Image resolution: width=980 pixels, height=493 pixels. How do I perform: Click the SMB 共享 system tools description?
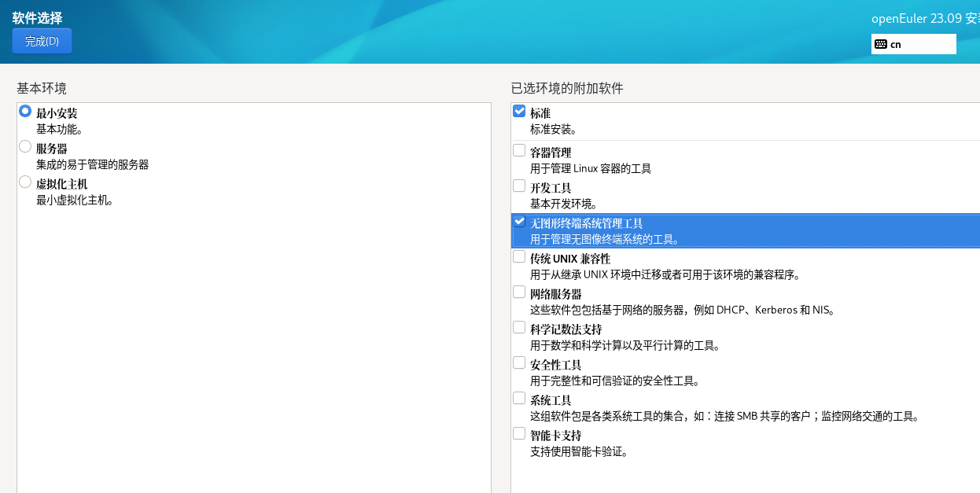725,416
